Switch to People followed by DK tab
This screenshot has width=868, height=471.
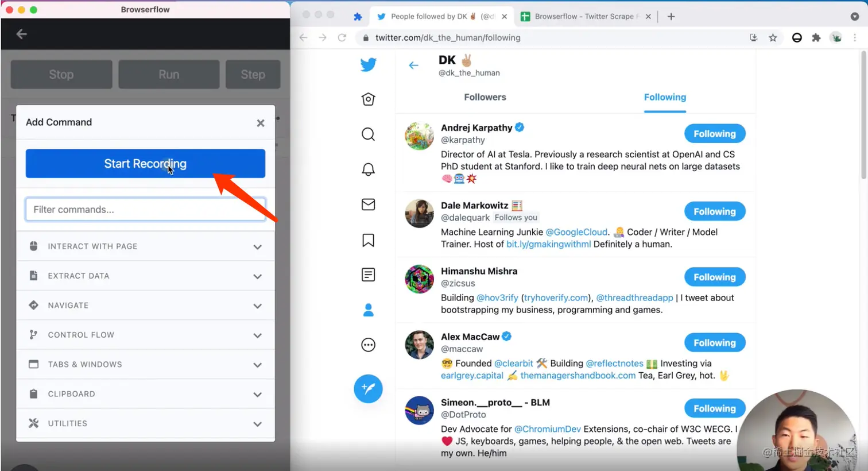point(442,17)
